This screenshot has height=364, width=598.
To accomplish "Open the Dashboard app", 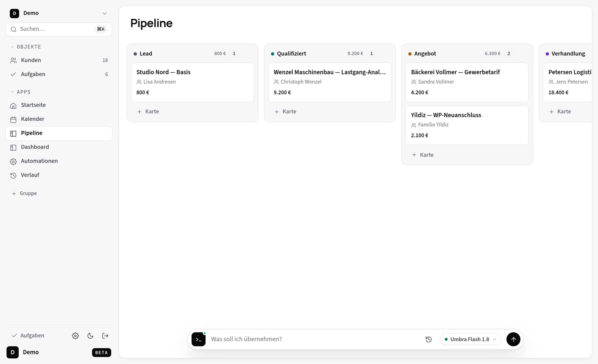I will [x=59, y=147].
